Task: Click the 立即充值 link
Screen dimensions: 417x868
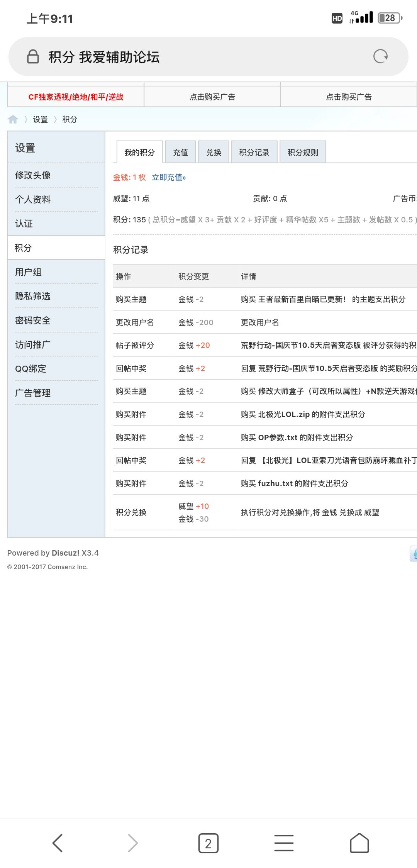Action: point(169,177)
